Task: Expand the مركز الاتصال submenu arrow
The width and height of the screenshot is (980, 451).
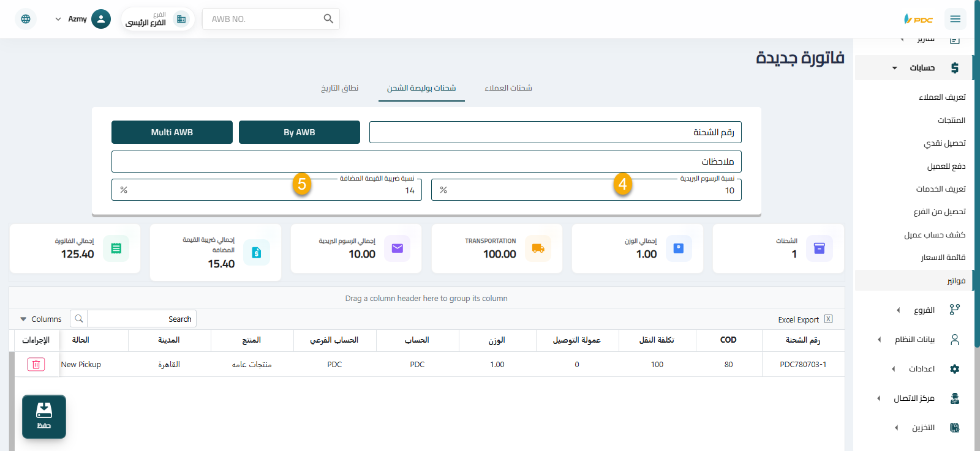Action: 878,398
